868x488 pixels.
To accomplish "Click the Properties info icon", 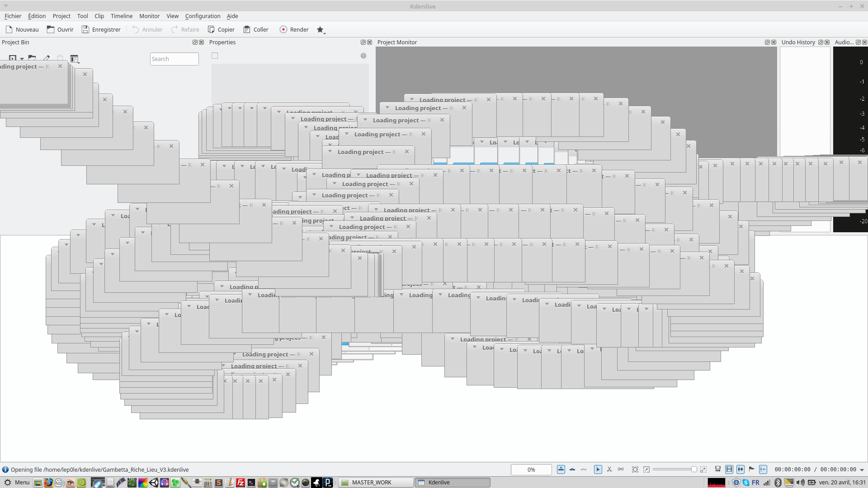I will 363,56.
